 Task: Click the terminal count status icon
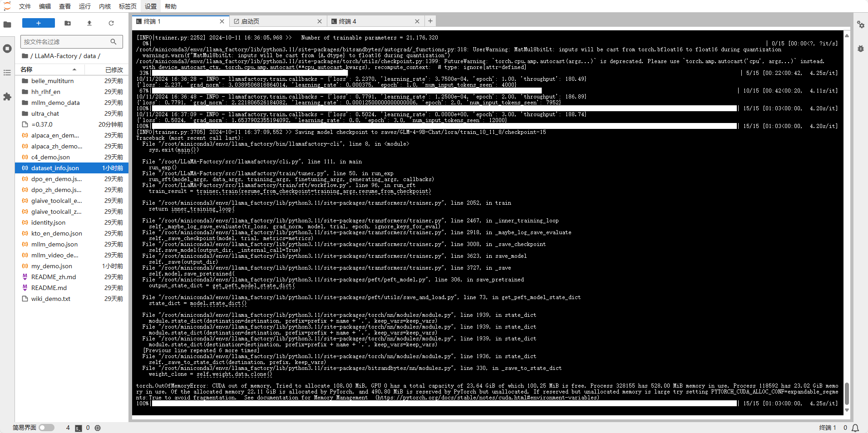tap(79, 428)
